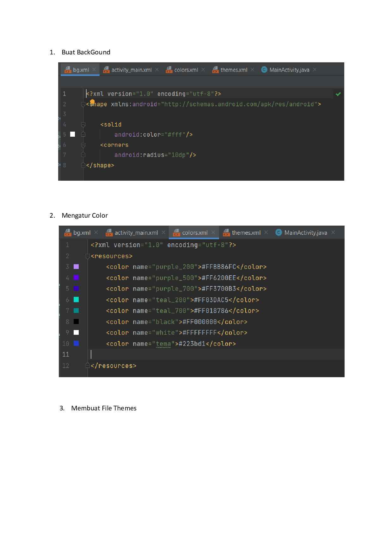
Task: Click the black color gutter swatch
Action: (76, 321)
